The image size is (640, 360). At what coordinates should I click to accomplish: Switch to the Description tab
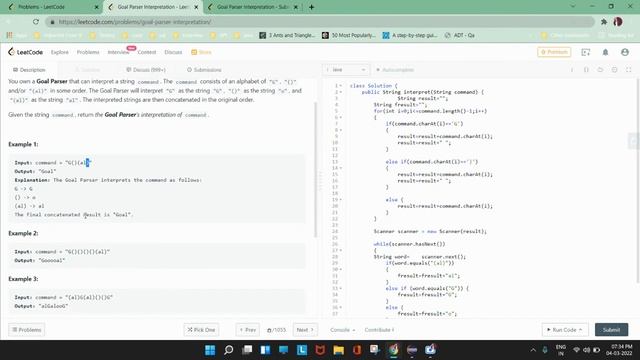pos(29,70)
